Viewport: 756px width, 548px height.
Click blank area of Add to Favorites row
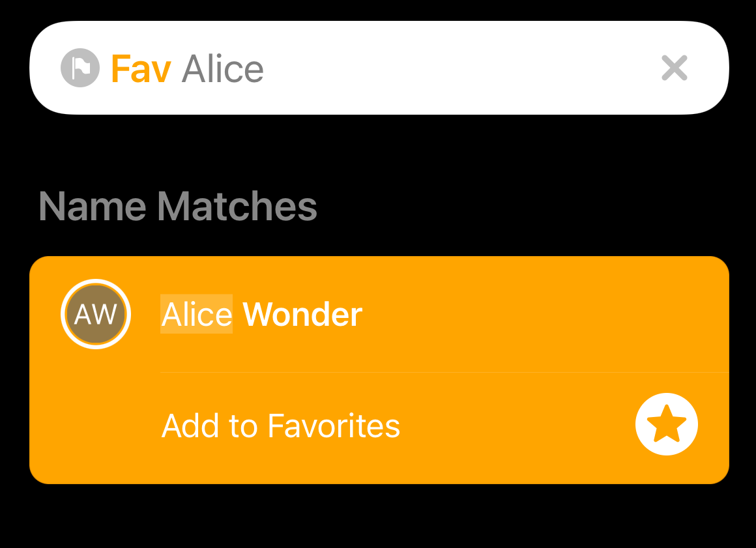(x=516, y=426)
